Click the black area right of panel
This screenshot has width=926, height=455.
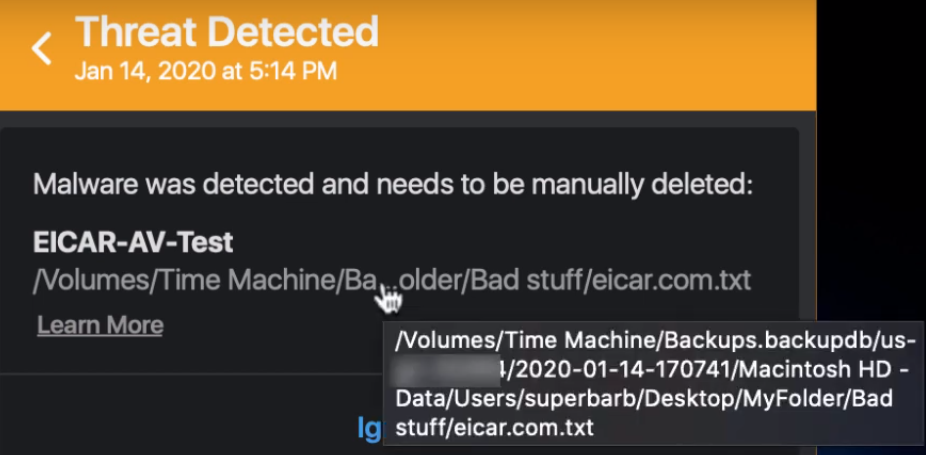pos(870,150)
